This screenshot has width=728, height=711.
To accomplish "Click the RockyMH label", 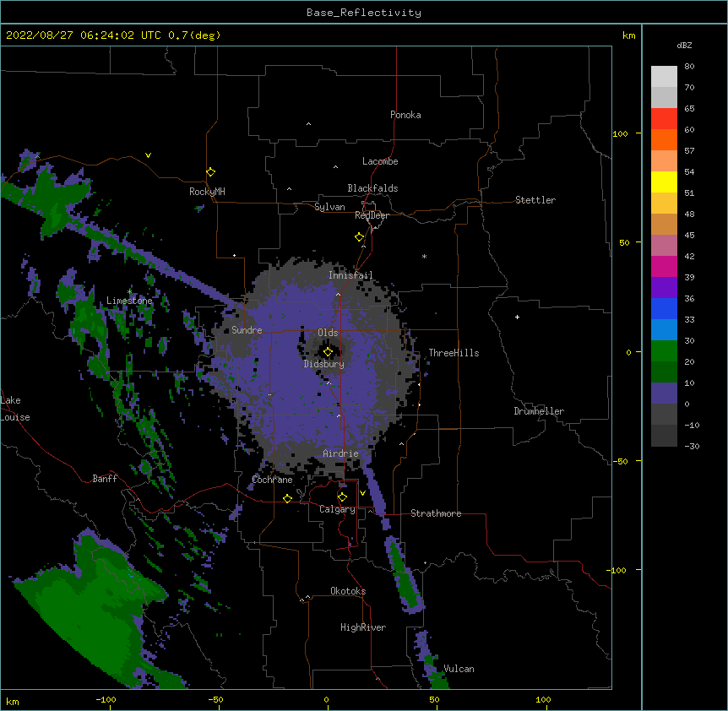I will tap(207, 192).
